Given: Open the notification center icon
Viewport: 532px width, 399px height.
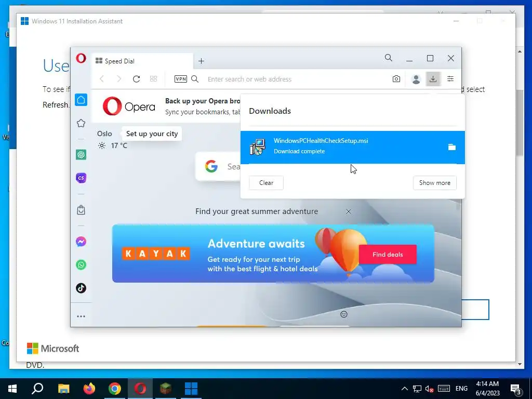Looking at the screenshot, I should (516, 389).
